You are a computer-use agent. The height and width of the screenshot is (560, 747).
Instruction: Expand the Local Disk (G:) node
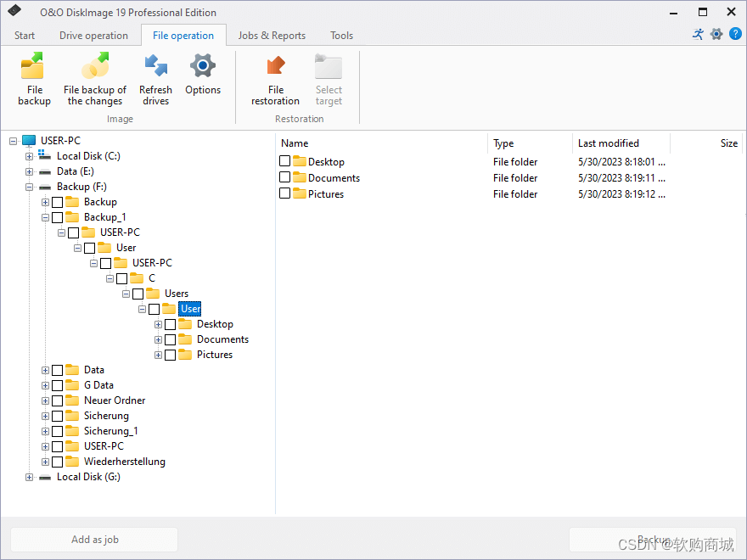pyautogui.click(x=29, y=477)
